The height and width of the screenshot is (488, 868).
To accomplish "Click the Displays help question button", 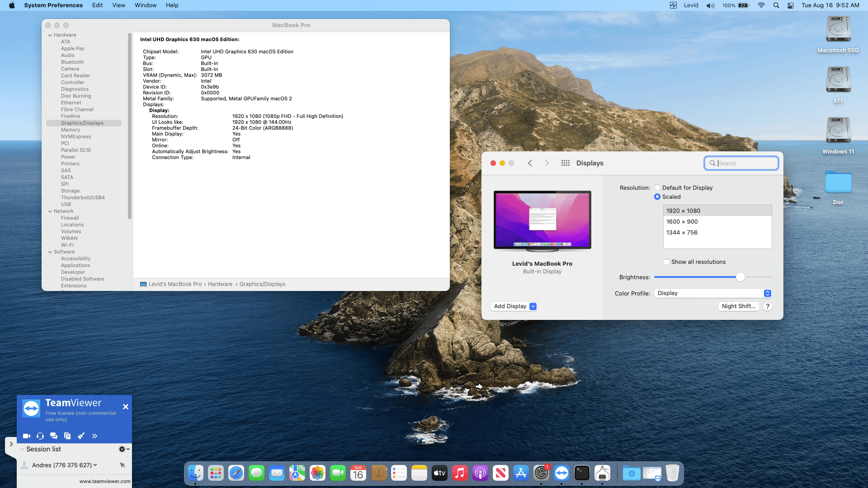I will pos(767,306).
